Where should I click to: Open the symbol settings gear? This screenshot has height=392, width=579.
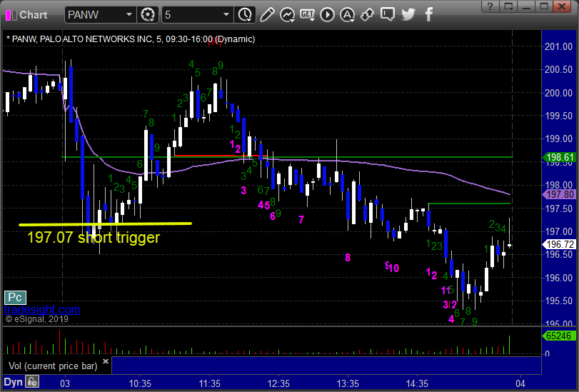[x=148, y=15]
